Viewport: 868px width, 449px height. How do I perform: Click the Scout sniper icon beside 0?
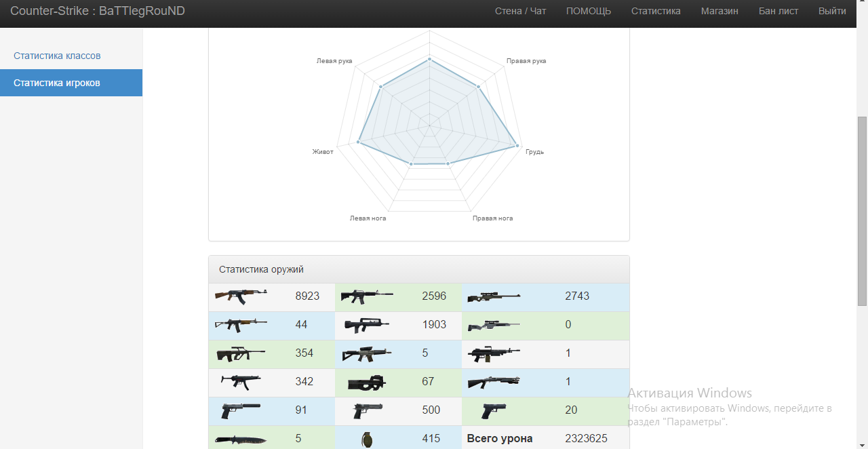tap(494, 326)
